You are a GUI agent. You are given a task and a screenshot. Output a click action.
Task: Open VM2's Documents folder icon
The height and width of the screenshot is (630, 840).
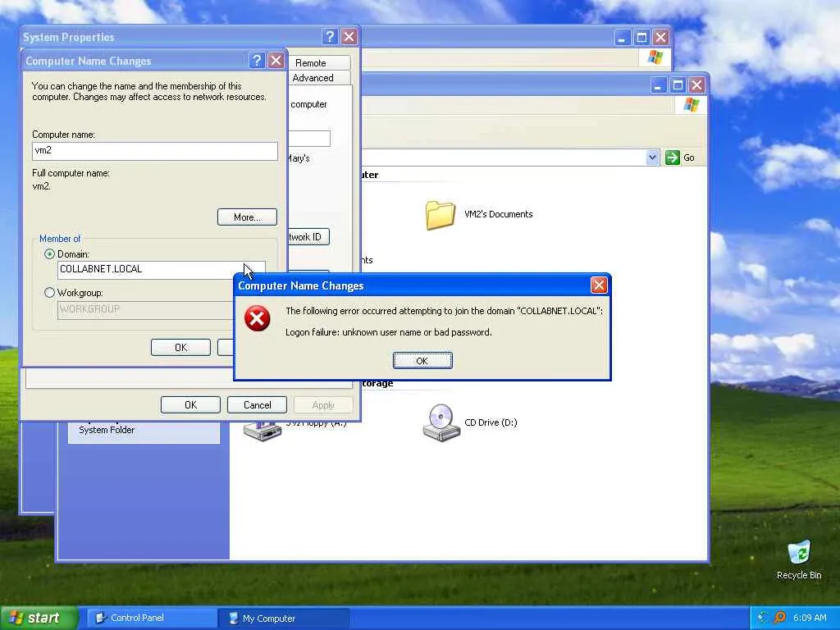[x=441, y=214]
